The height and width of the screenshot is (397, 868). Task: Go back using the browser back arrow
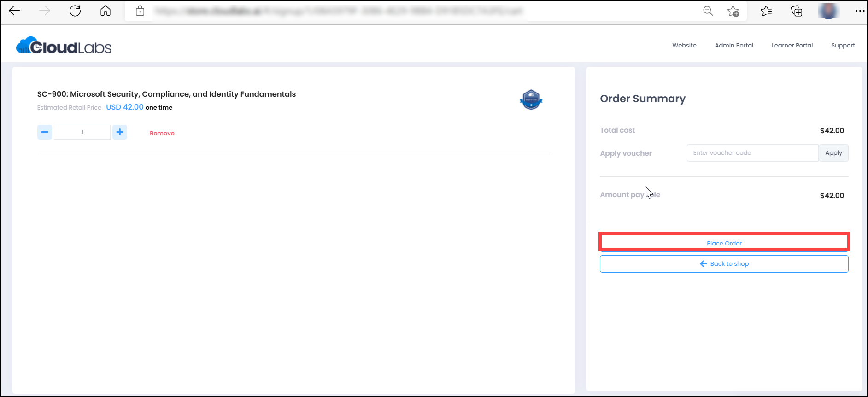14,11
